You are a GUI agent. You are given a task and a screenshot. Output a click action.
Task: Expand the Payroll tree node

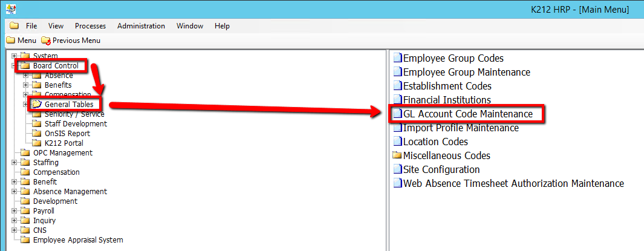[x=14, y=211]
